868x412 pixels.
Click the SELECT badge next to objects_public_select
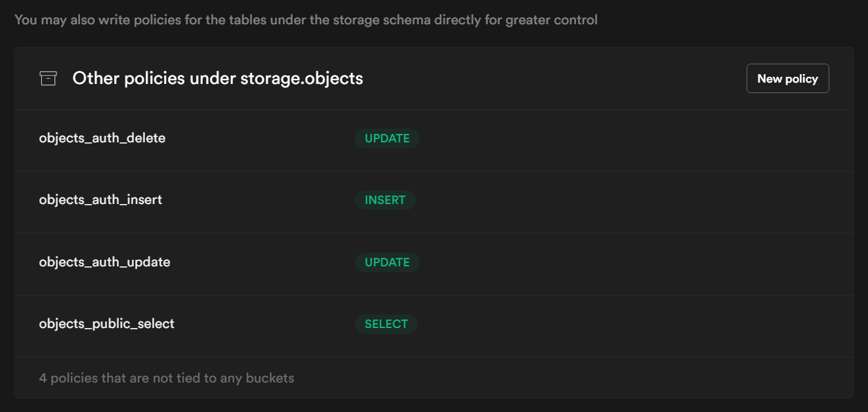[x=386, y=323]
